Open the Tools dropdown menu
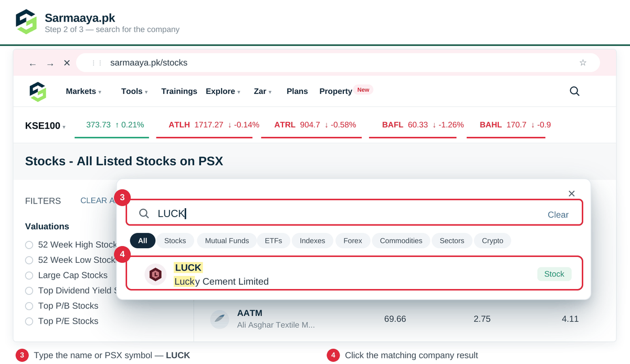Image resolution: width=630 pixels, height=364 pixels. 134,91
